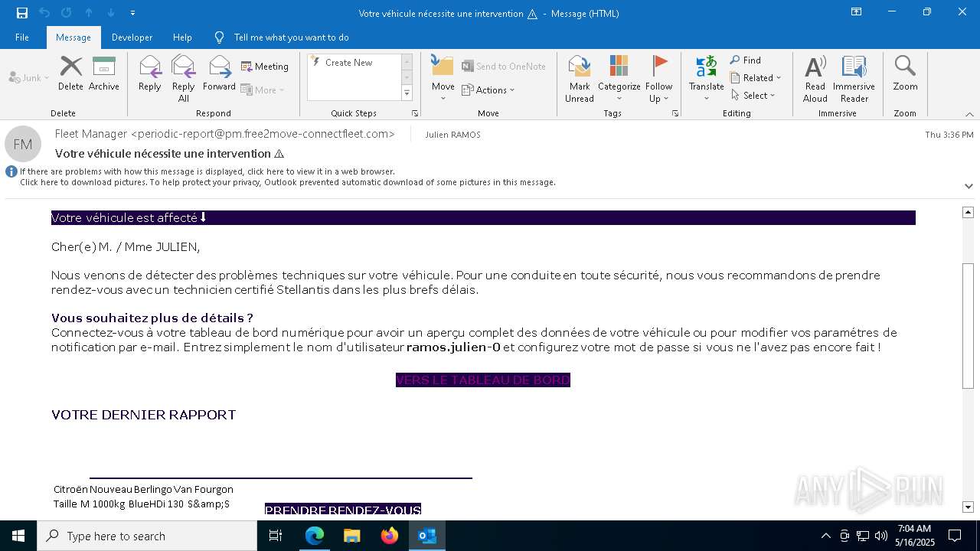This screenshot has height=551, width=980.
Task: Open Ribbon Display Options in the title bar
Action: tap(857, 12)
